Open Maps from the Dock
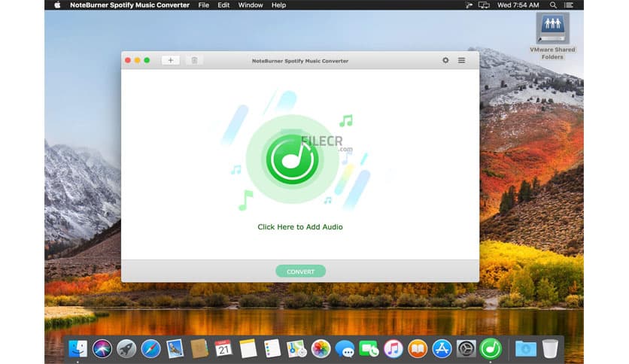629x364 pixels. pos(296,349)
